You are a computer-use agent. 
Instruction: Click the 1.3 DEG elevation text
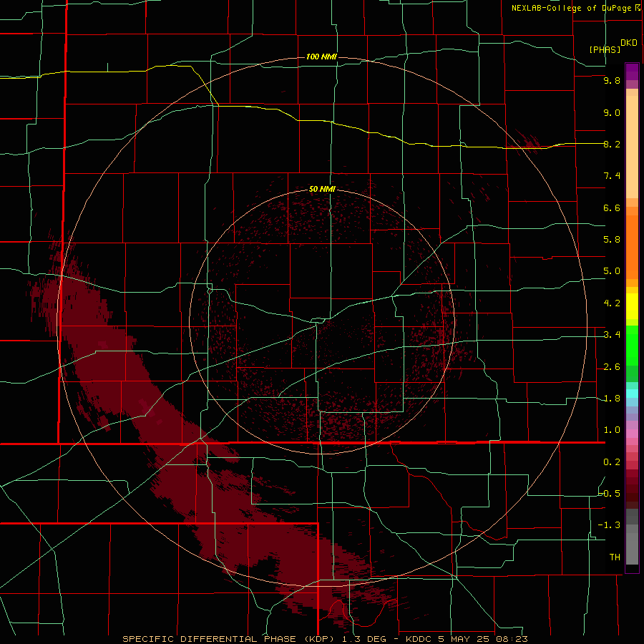coord(364,639)
